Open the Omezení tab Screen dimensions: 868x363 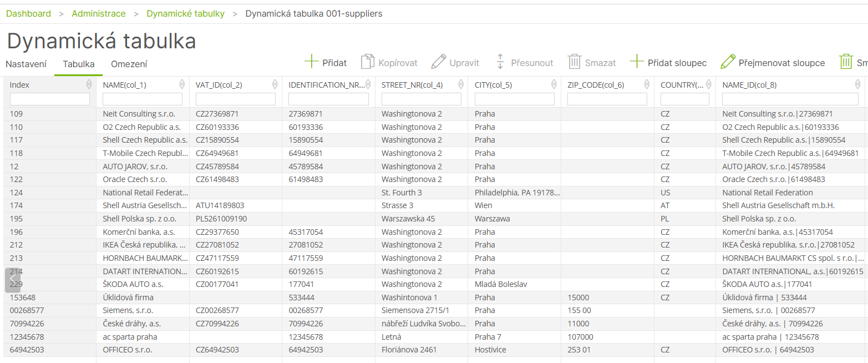129,64
